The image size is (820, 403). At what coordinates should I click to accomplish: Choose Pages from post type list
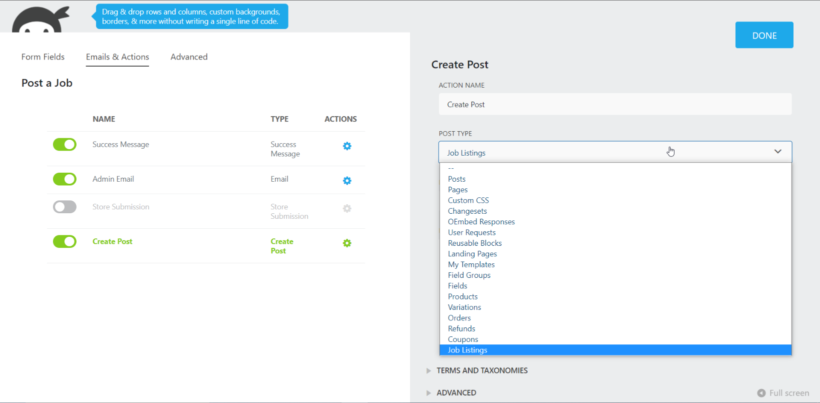[x=616, y=190]
